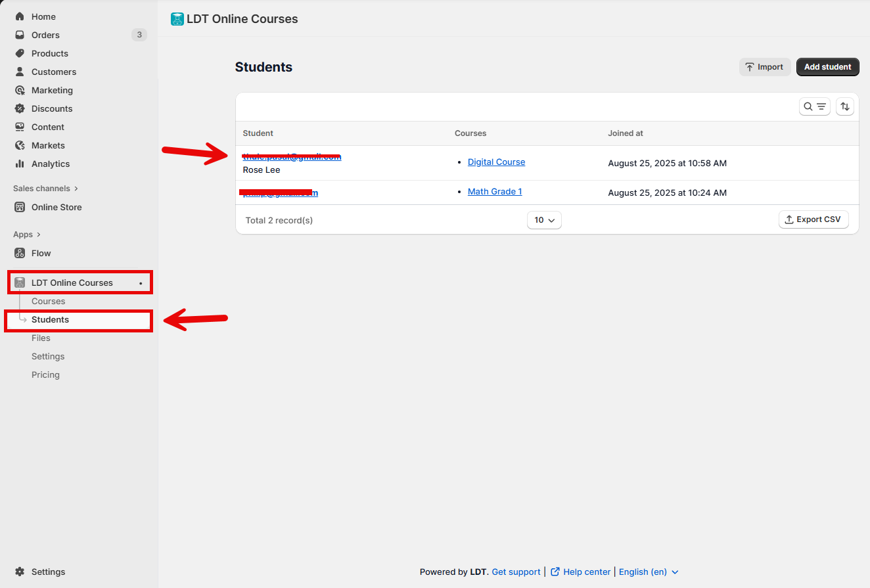The image size is (870, 588).
Task: Click the Export CSV button
Action: [813, 219]
